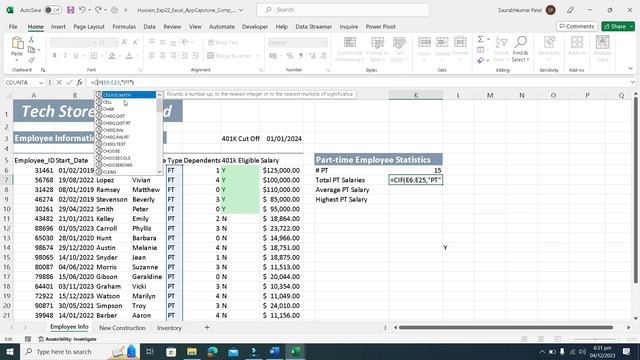Screen dimensions: 640x360
Task: Open AutoSum dropdown arrow
Action: (488, 40)
